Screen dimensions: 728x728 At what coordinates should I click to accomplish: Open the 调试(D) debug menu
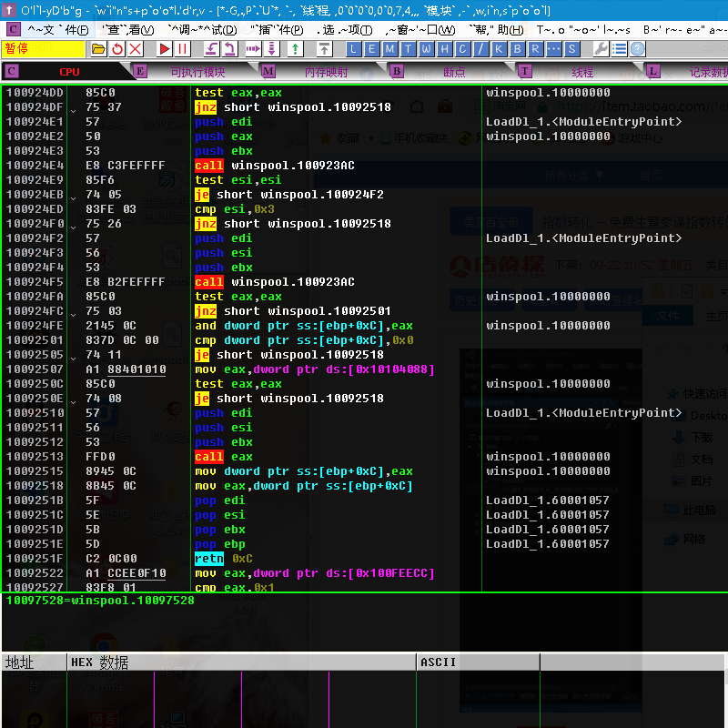coord(202,29)
